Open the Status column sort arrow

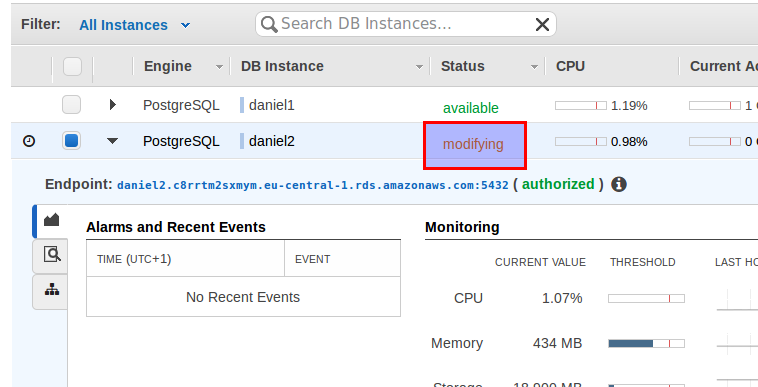[x=534, y=67]
